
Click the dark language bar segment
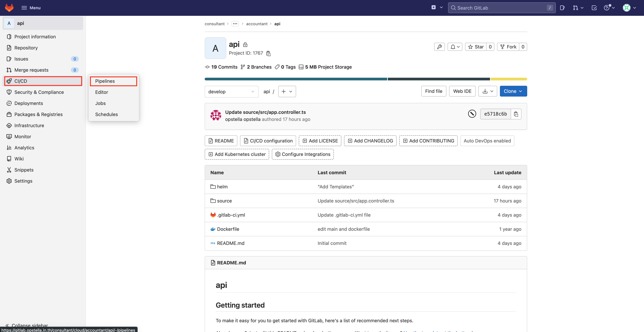point(439,79)
